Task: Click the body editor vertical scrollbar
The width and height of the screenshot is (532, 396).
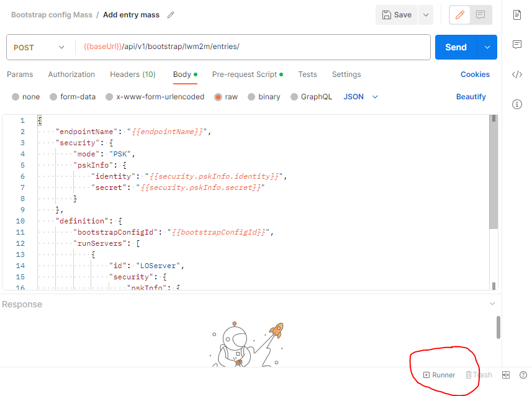Action: (x=494, y=173)
